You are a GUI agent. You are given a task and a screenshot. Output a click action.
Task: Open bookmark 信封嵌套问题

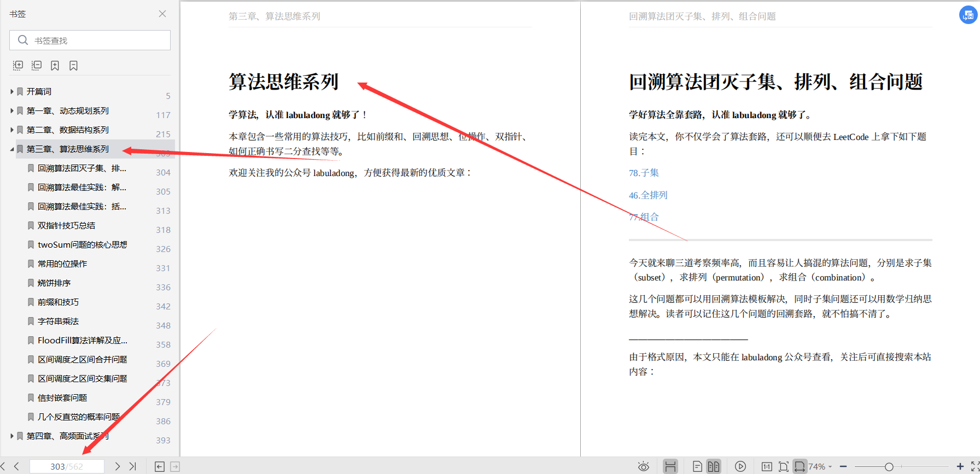point(62,397)
